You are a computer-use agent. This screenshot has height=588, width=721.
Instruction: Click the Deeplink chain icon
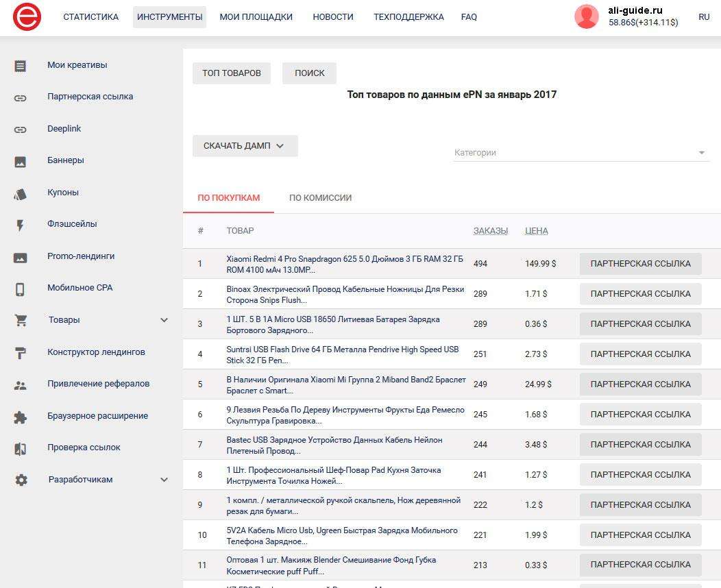[21, 130]
